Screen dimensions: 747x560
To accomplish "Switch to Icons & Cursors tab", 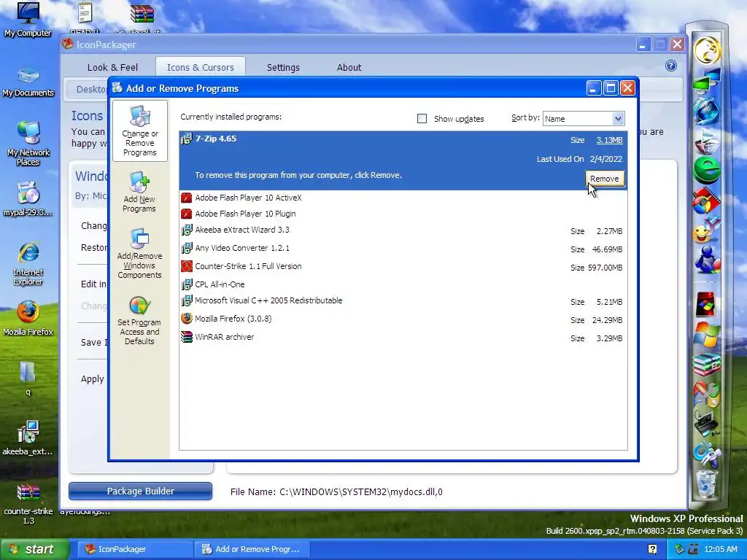I will click(x=201, y=68).
